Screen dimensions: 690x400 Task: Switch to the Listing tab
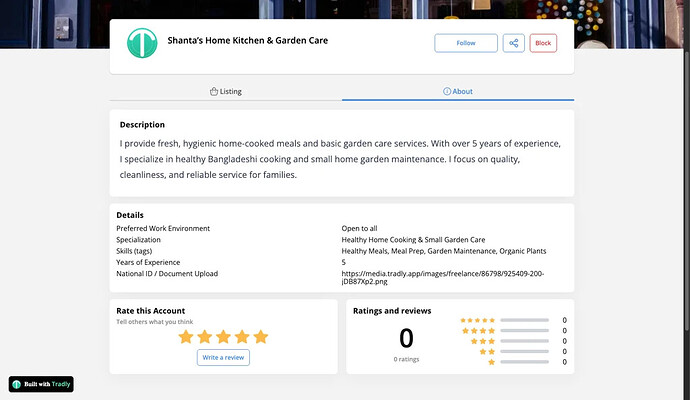click(225, 91)
